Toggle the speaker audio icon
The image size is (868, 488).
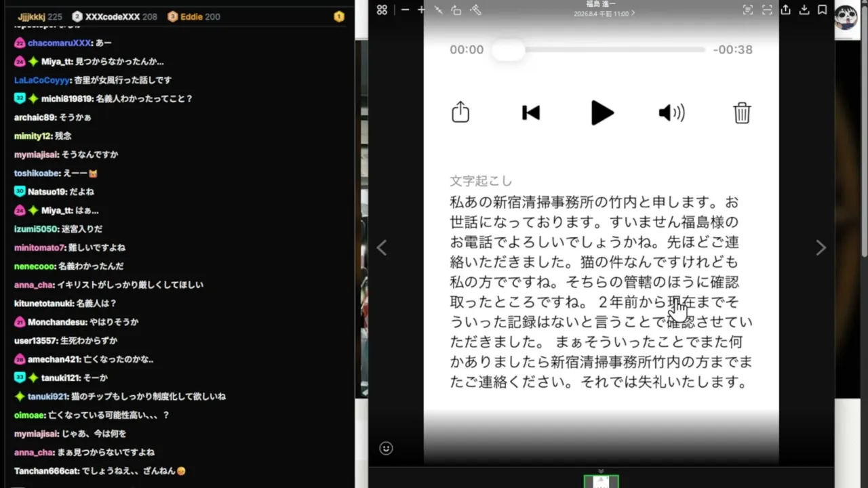(671, 113)
